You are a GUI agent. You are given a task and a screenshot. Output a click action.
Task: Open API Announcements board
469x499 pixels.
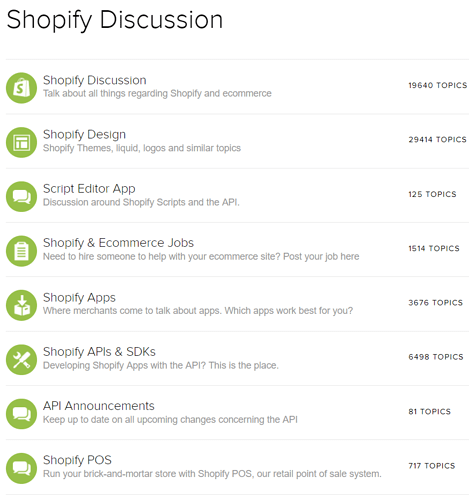[x=99, y=406]
